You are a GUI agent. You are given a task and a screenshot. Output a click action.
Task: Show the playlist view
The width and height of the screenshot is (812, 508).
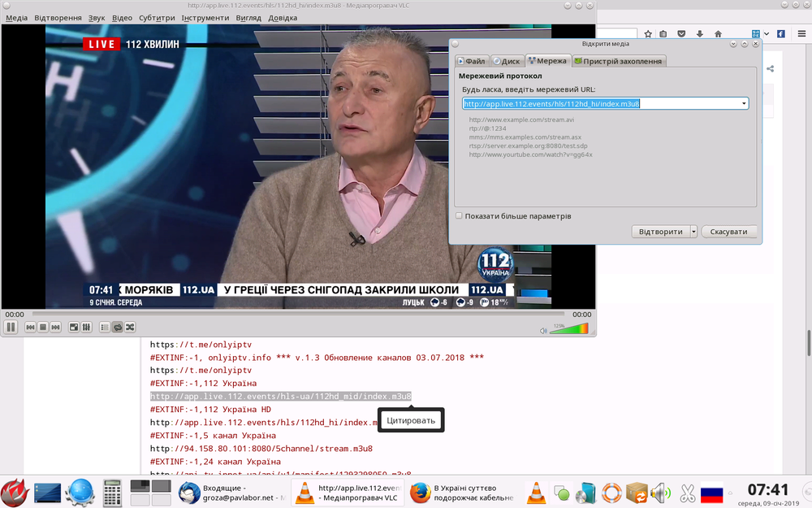[x=105, y=327]
